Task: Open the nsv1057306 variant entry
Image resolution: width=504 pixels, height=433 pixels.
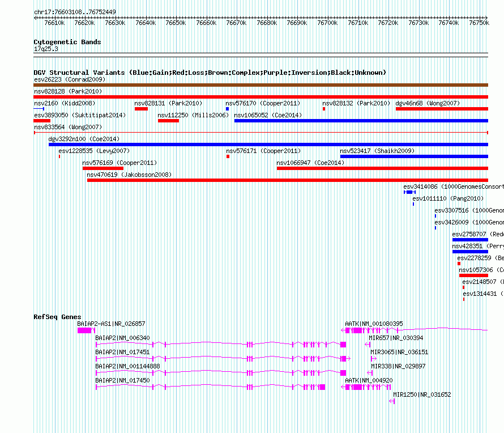Action: click(481, 270)
